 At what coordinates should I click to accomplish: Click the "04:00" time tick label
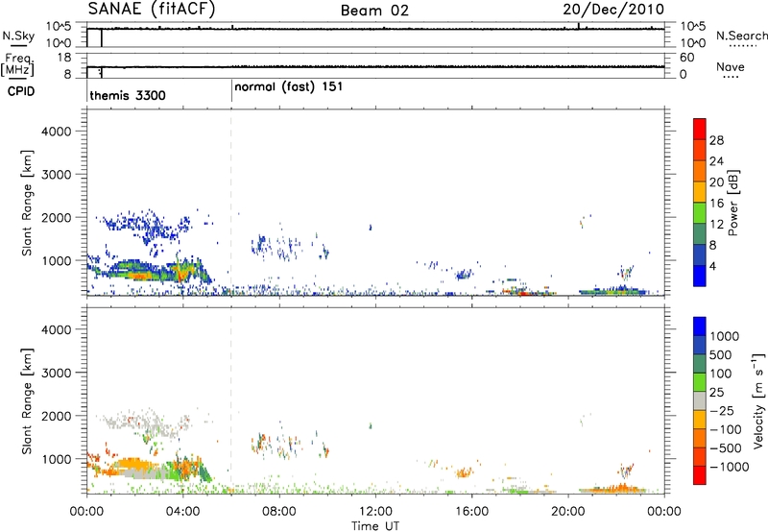point(182,512)
